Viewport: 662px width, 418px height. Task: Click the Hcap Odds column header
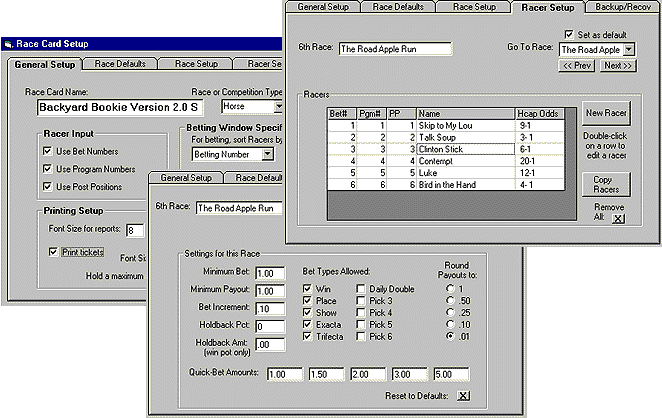[x=540, y=114]
